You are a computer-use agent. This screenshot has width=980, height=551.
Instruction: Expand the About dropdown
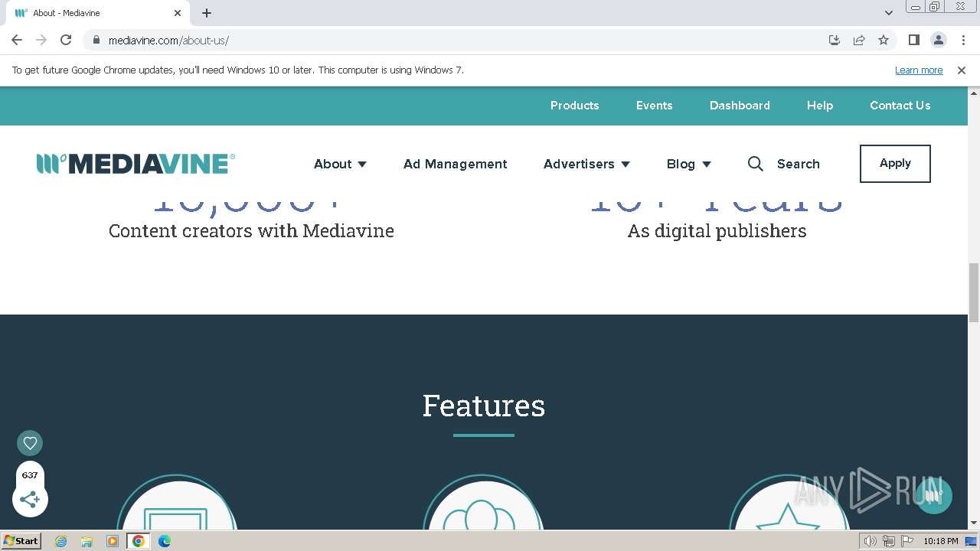[340, 164]
